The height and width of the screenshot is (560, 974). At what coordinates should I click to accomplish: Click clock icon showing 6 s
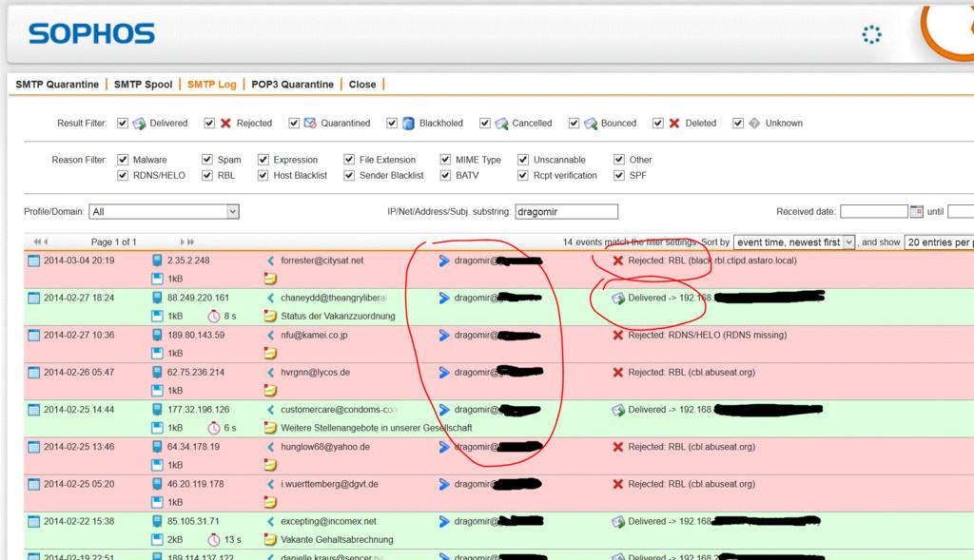pos(214,429)
